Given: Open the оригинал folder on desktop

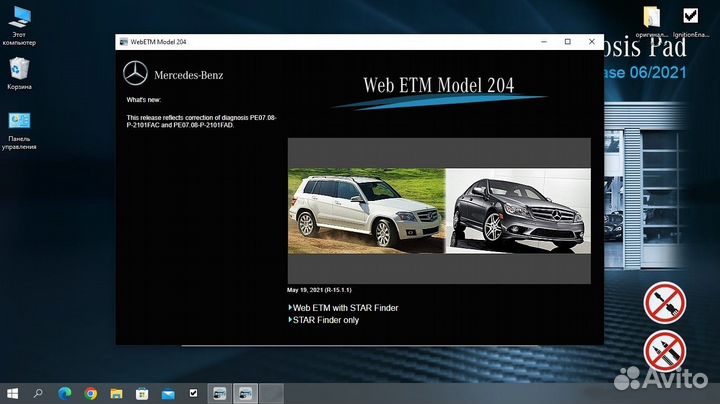Looking at the screenshot, I should click(651, 22).
